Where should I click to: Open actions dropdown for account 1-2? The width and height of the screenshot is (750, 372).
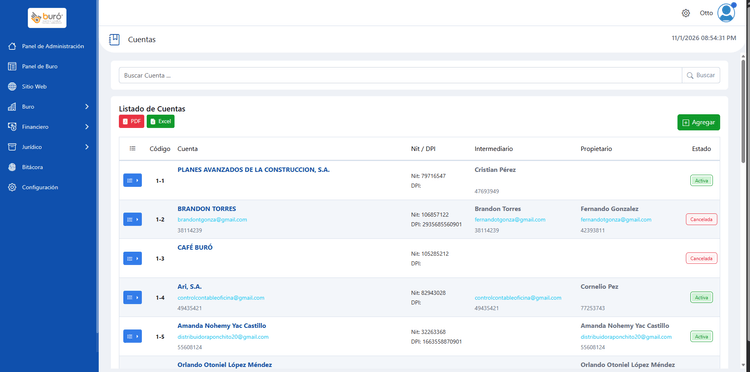coord(132,219)
